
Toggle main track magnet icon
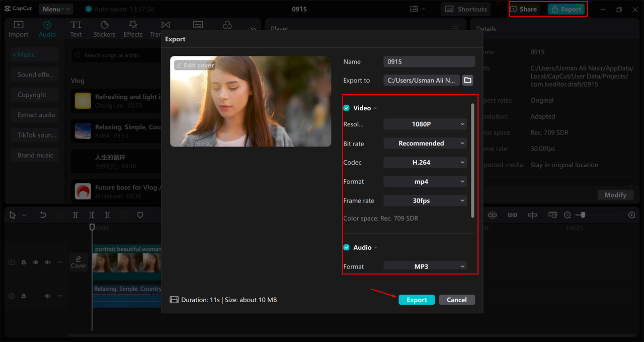click(x=492, y=215)
